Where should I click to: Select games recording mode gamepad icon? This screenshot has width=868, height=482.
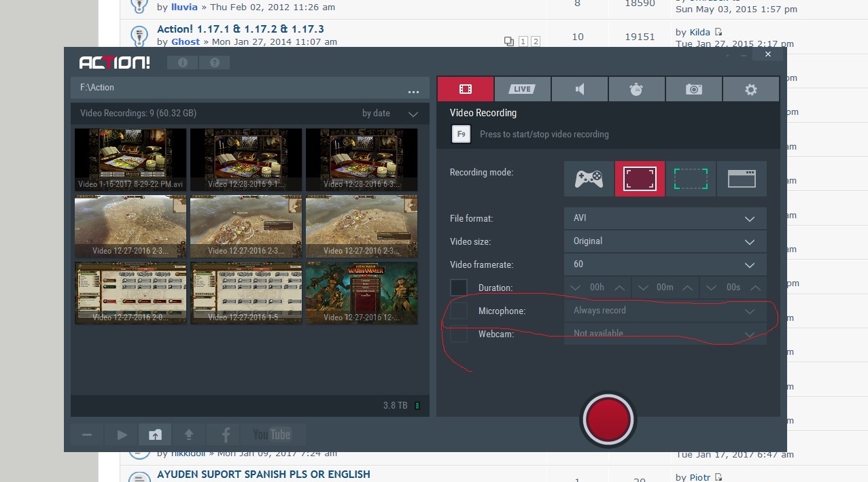tap(589, 179)
